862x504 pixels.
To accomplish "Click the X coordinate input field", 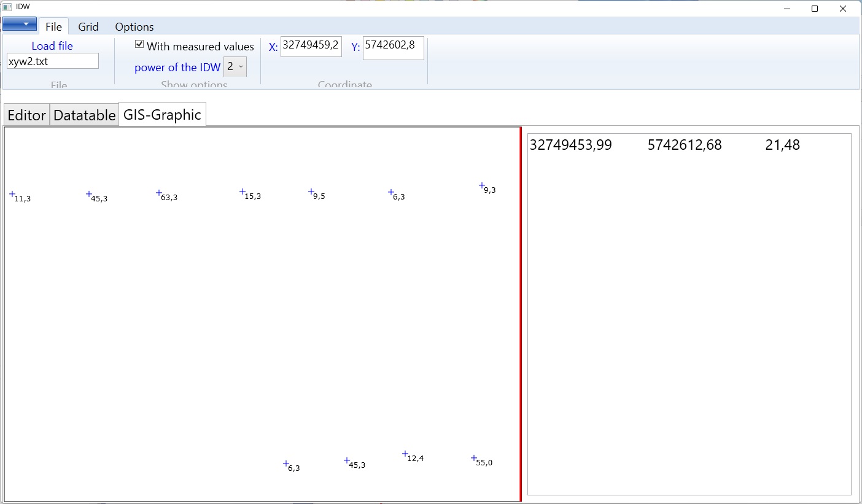I will click(x=311, y=46).
